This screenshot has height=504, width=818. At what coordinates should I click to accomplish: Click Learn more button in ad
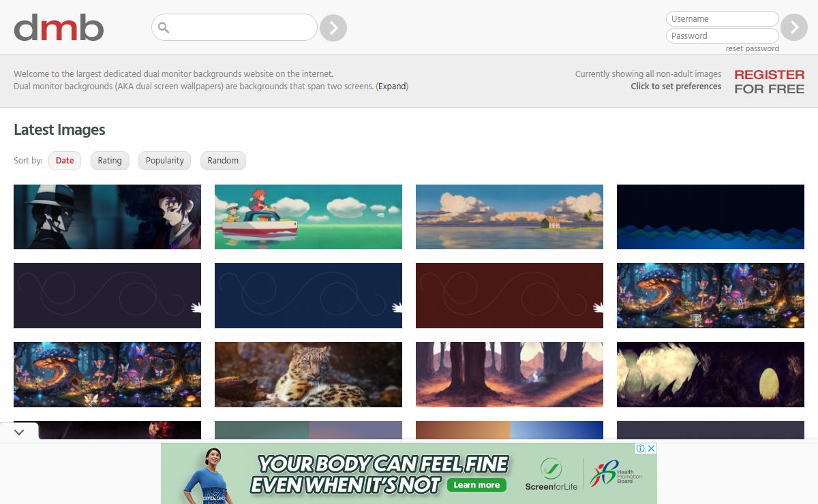pos(476,485)
